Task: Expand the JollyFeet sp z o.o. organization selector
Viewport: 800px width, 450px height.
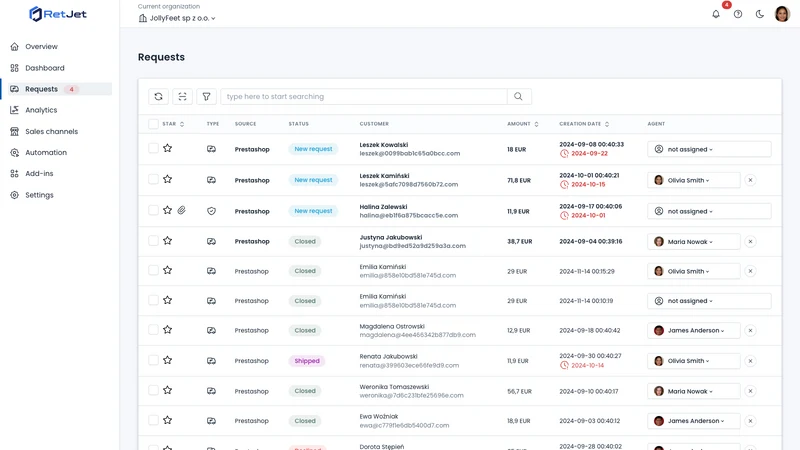Action: point(177,18)
